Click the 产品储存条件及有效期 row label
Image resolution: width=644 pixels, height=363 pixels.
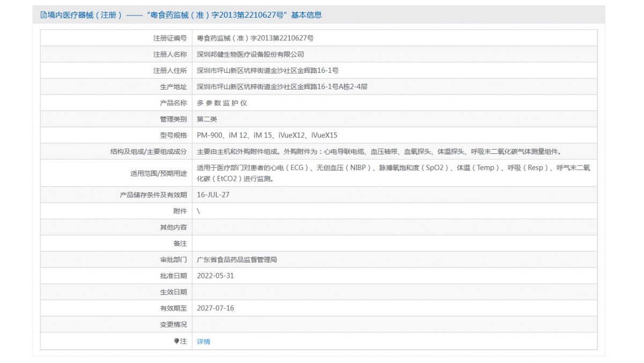pos(153,195)
